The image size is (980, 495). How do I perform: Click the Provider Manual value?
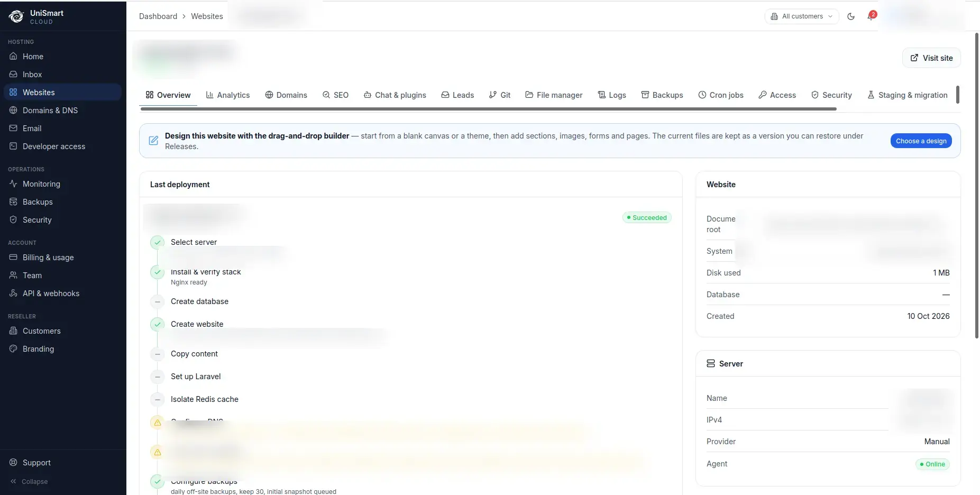click(937, 442)
